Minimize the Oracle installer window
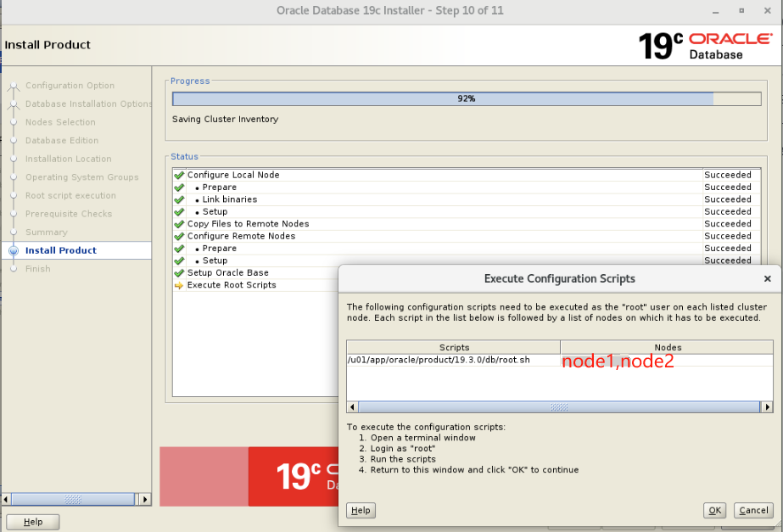The height and width of the screenshot is (532, 783). 716,10
